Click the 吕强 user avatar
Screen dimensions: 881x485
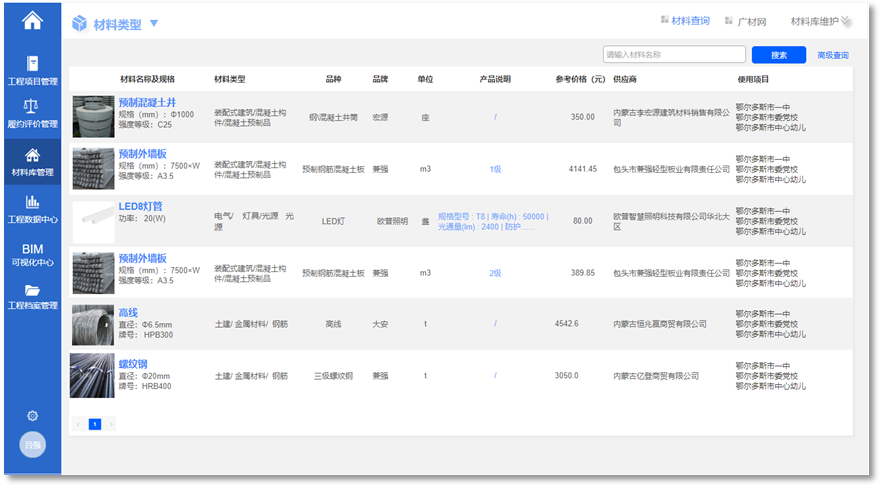point(33,445)
